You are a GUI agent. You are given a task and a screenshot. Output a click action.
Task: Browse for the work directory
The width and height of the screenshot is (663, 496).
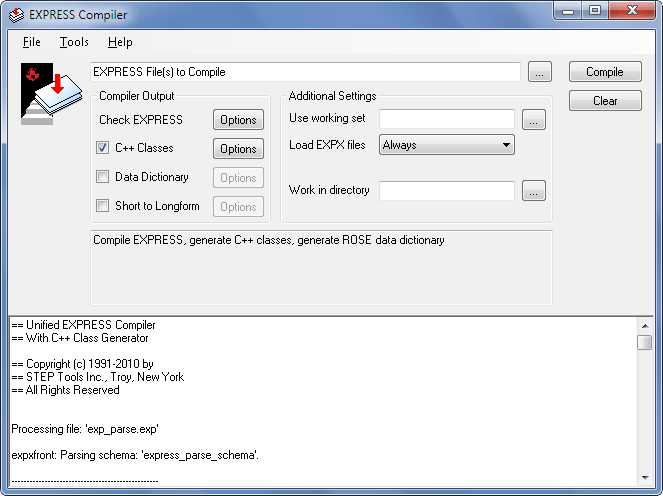(534, 191)
